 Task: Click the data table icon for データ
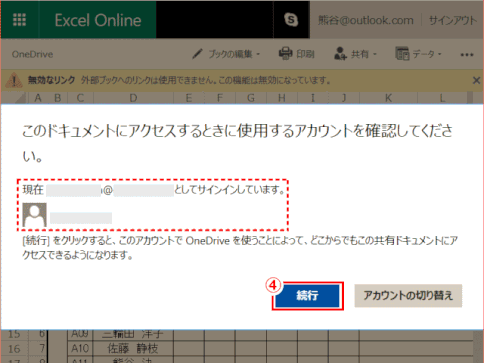click(402, 53)
